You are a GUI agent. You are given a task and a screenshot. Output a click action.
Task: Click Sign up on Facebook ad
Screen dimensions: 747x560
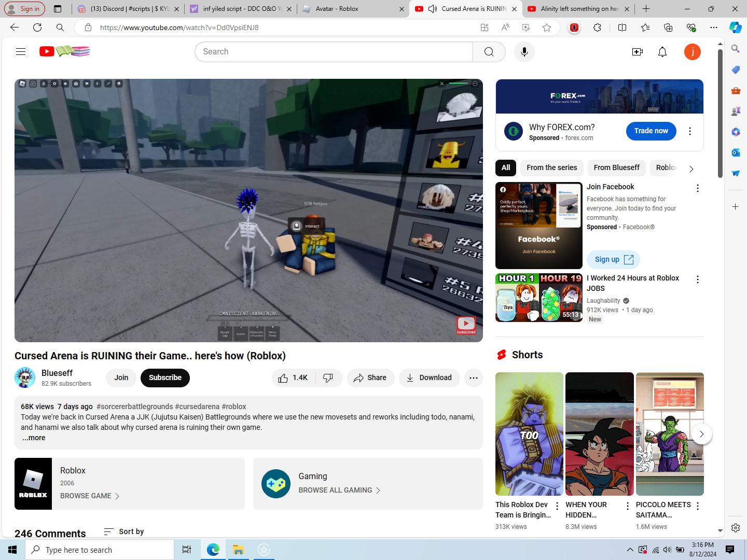tap(614, 260)
